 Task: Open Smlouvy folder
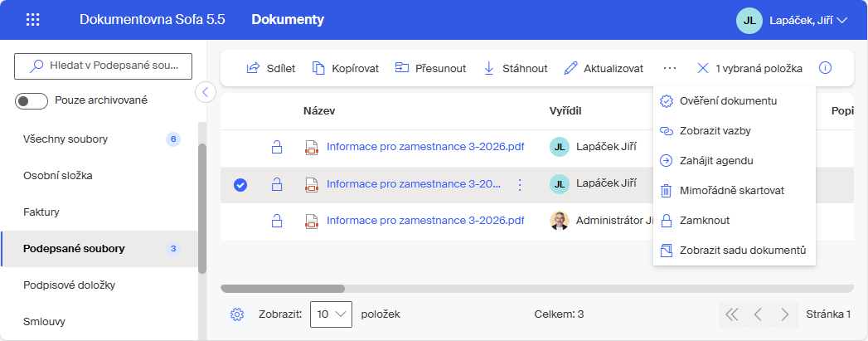[x=99, y=322]
